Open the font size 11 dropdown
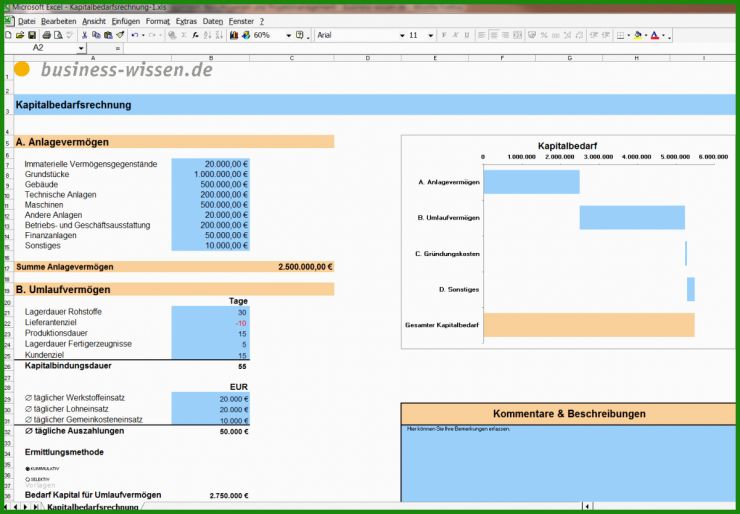Screen dimensions: 740x514 (x=430, y=35)
